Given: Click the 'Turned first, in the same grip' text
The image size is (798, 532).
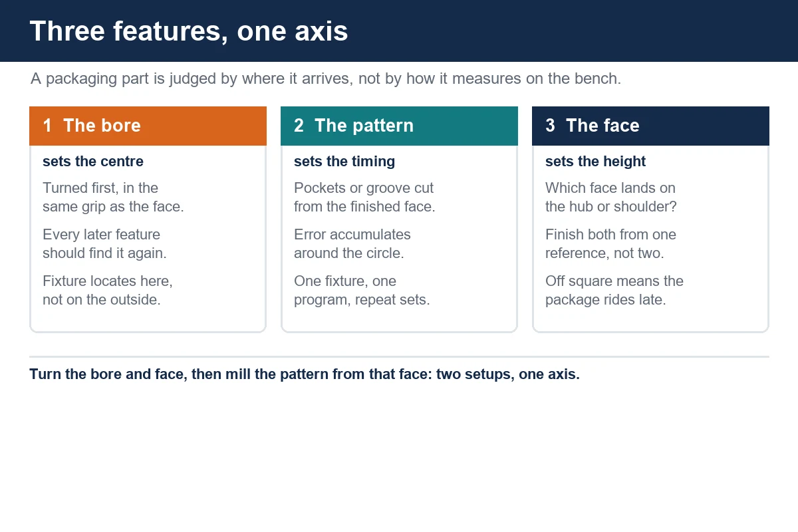Looking at the screenshot, I should click(x=113, y=197).
